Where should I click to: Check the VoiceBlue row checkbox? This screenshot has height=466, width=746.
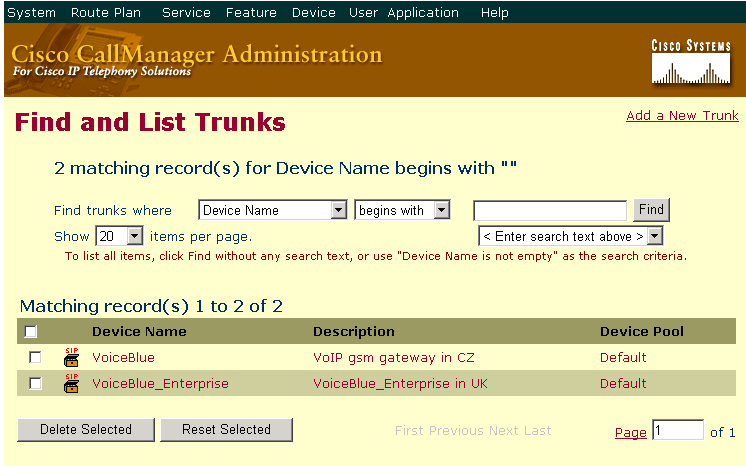[x=35, y=357]
